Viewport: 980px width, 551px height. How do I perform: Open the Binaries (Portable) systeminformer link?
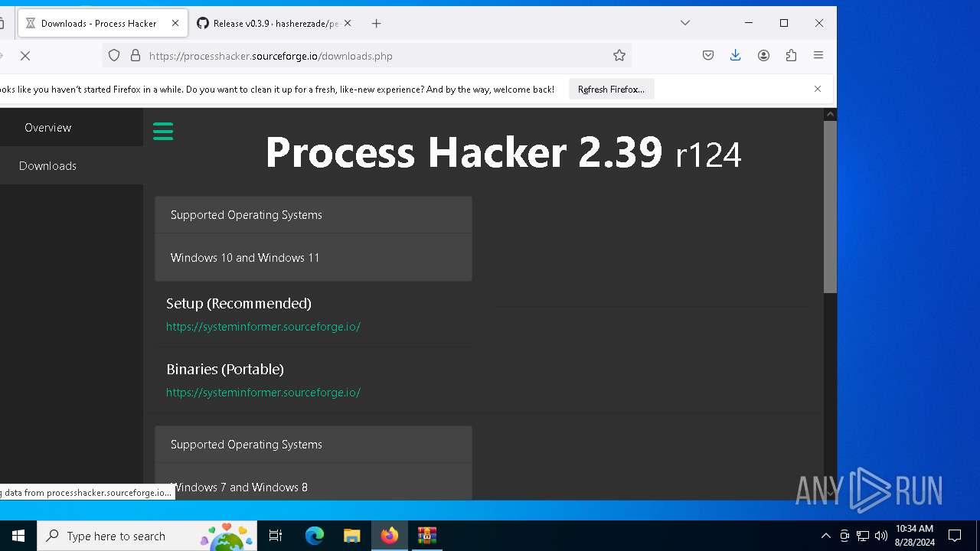(x=263, y=393)
